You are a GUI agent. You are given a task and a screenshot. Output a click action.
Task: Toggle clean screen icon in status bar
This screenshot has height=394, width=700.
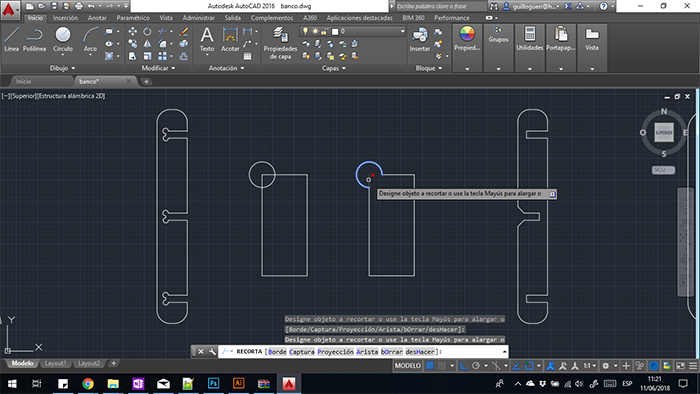point(680,366)
